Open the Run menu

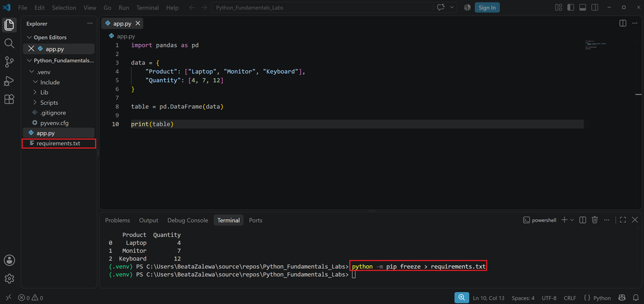coord(124,8)
